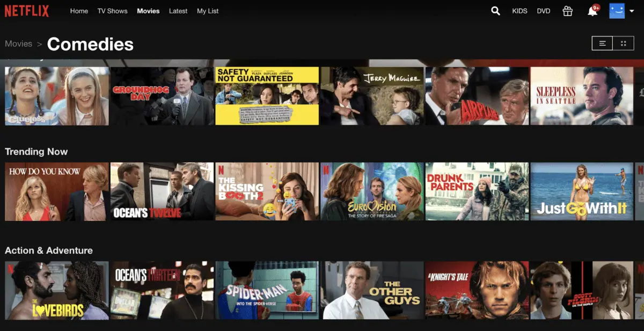
Task: Open A Knight's Tale thumbnail
Action: [x=478, y=291]
